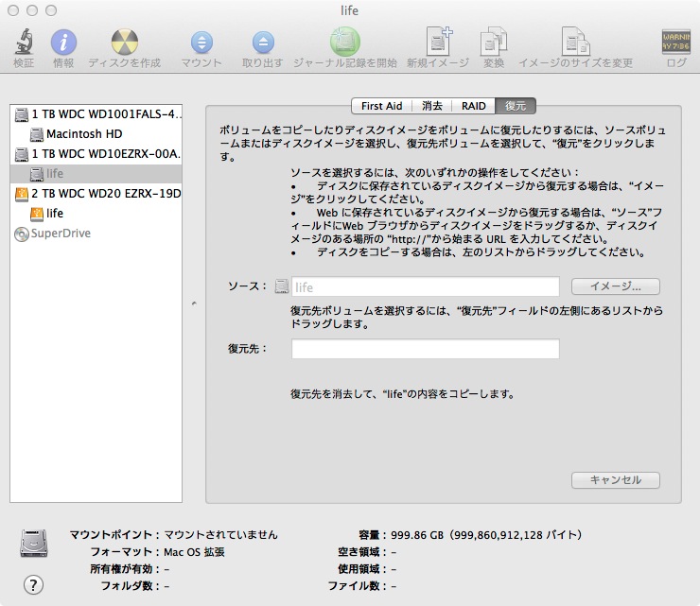
Task: Click ジャーナル記録を開始 toolbar icon
Action: coord(344,43)
